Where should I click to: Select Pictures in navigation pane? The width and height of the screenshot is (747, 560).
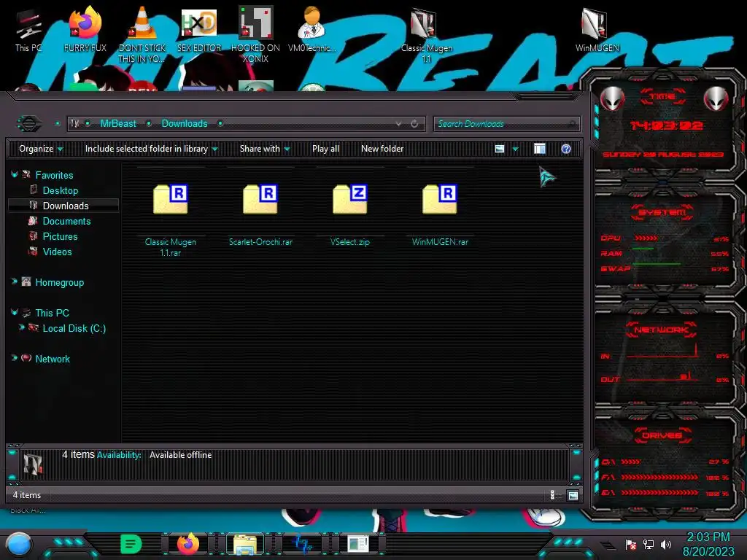(x=60, y=236)
